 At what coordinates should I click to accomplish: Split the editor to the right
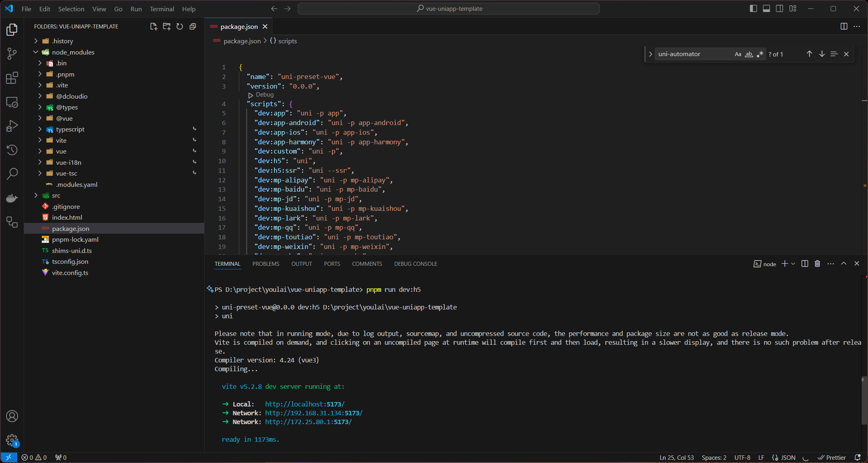click(844, 26)
